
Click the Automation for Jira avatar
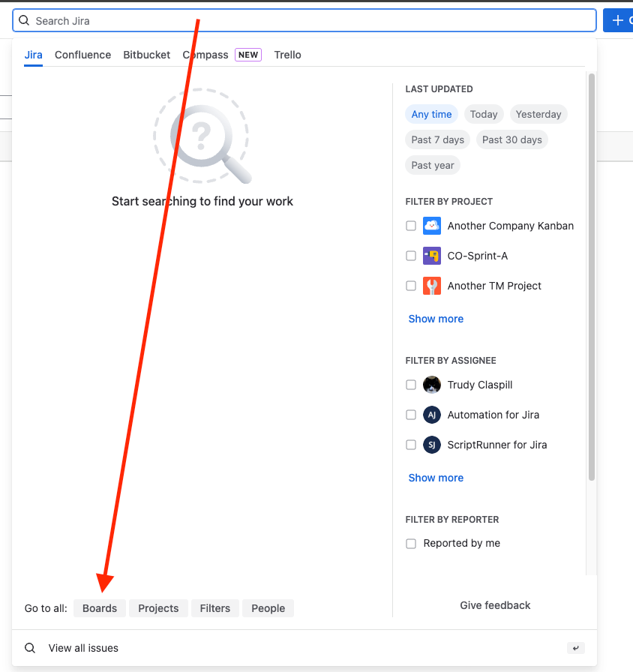(431, 415)
